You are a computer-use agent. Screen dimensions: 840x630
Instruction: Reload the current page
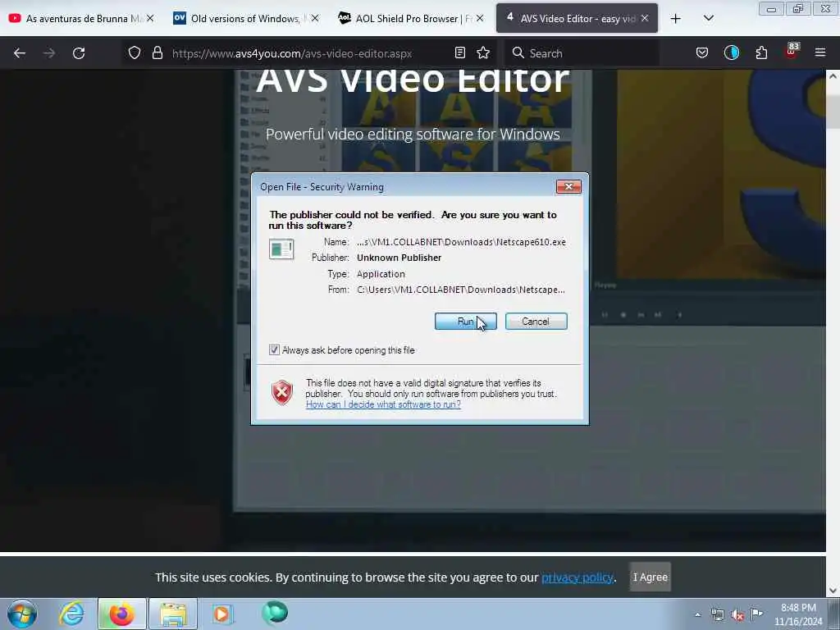point(79,53)
